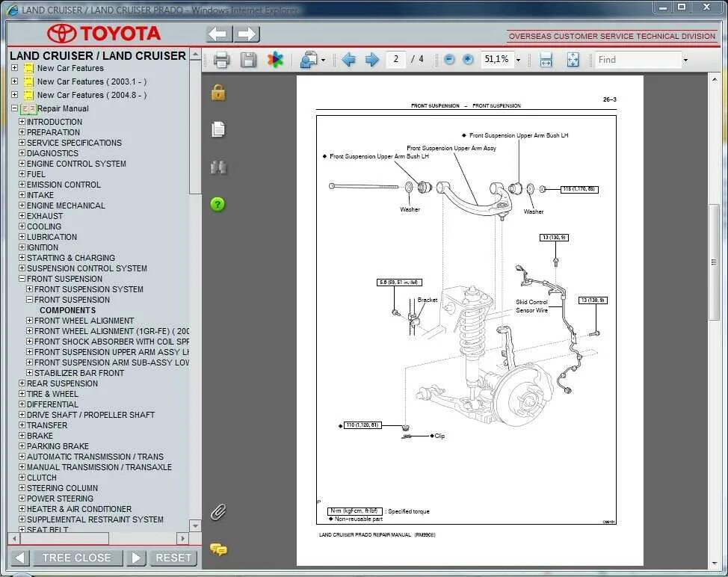Open the comments speech bubble panel
The image size is (728, 577).
[x=218, y=549]
